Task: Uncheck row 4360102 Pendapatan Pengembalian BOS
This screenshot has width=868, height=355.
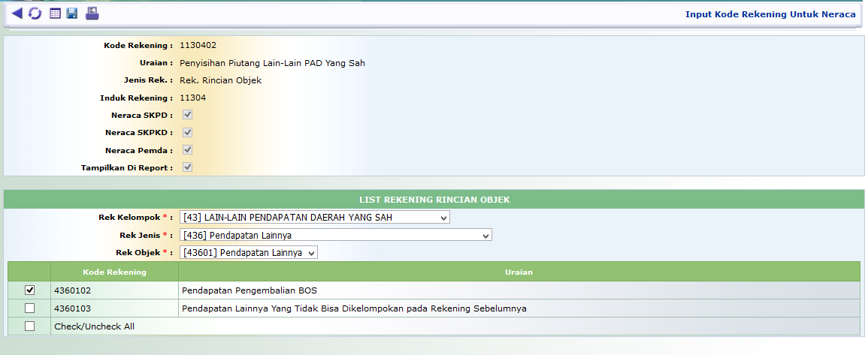Action: coord(29,290)
